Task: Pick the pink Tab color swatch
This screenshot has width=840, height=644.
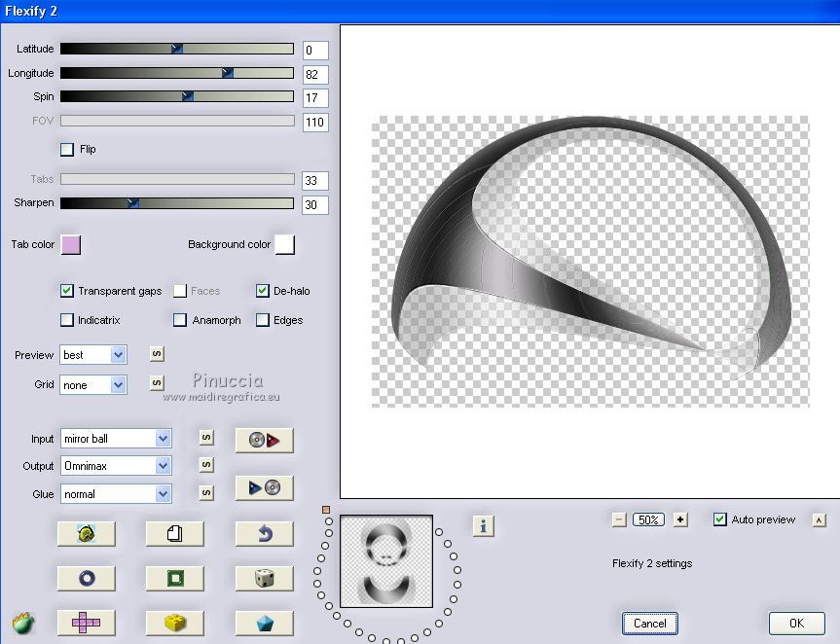Action: tap(71, 244)
